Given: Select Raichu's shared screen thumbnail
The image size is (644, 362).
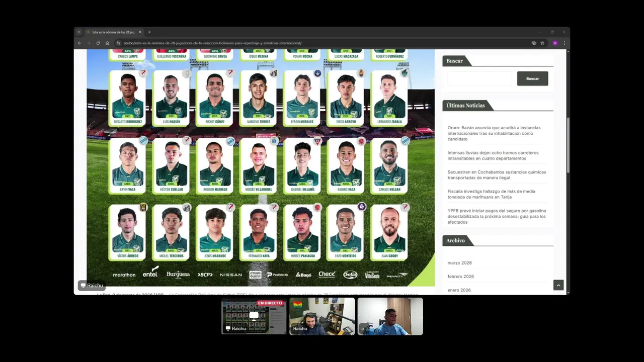Looking at the screenshot, I should point(254,316).
